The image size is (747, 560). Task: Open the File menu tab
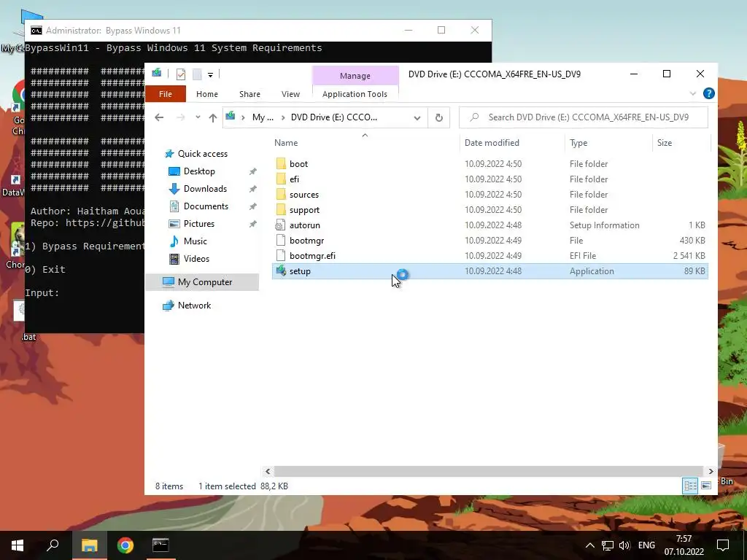pos(166,94)
